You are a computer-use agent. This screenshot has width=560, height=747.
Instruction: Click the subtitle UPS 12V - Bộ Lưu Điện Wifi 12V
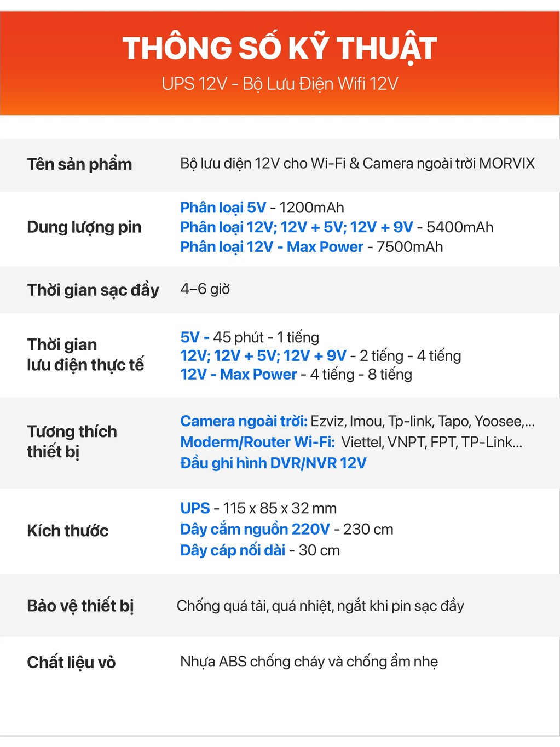click(280, 84)
